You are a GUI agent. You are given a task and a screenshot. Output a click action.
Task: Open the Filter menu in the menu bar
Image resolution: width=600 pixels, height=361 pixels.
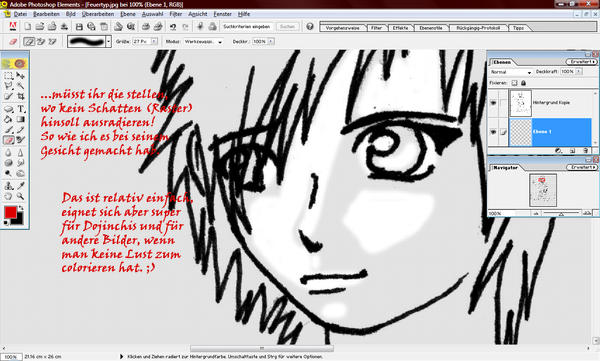pyautogui.click(x=175, y=14)
